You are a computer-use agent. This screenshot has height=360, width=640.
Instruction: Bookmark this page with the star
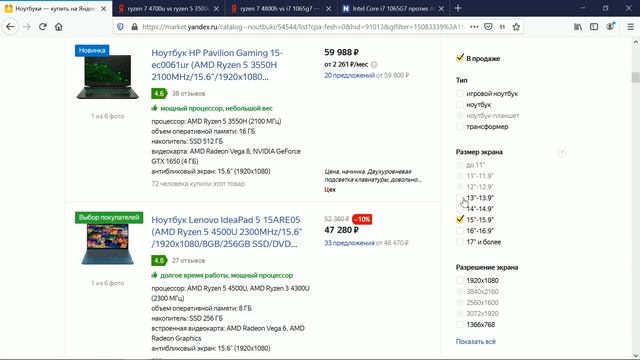(x=516, y=27)
